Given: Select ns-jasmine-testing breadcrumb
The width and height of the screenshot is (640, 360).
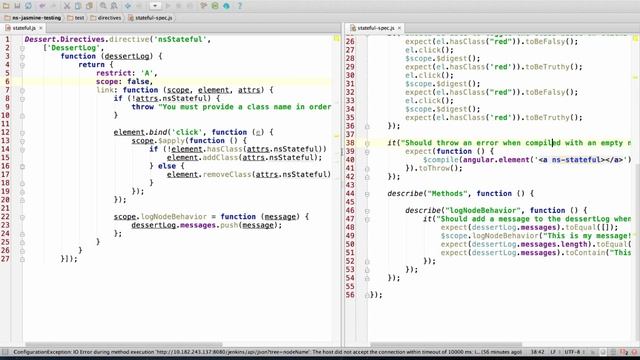Looking at the screenshot, I should [x=33, y=18].
